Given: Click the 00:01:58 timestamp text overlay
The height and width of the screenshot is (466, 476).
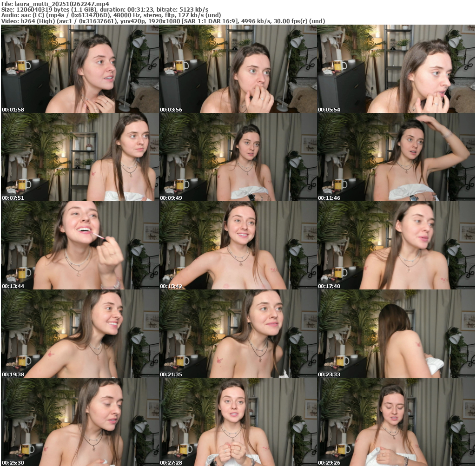Looking at the screenshot, I should (13, 110).
